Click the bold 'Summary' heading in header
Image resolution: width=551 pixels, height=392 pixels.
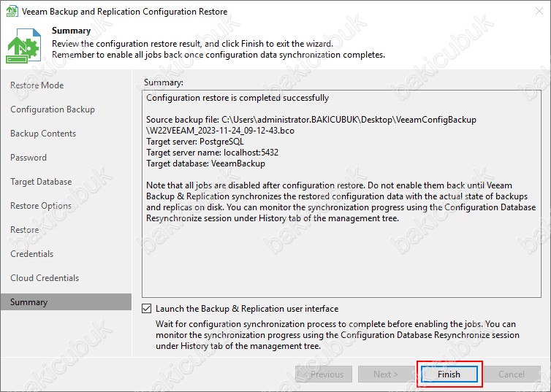tap(72, 31)
